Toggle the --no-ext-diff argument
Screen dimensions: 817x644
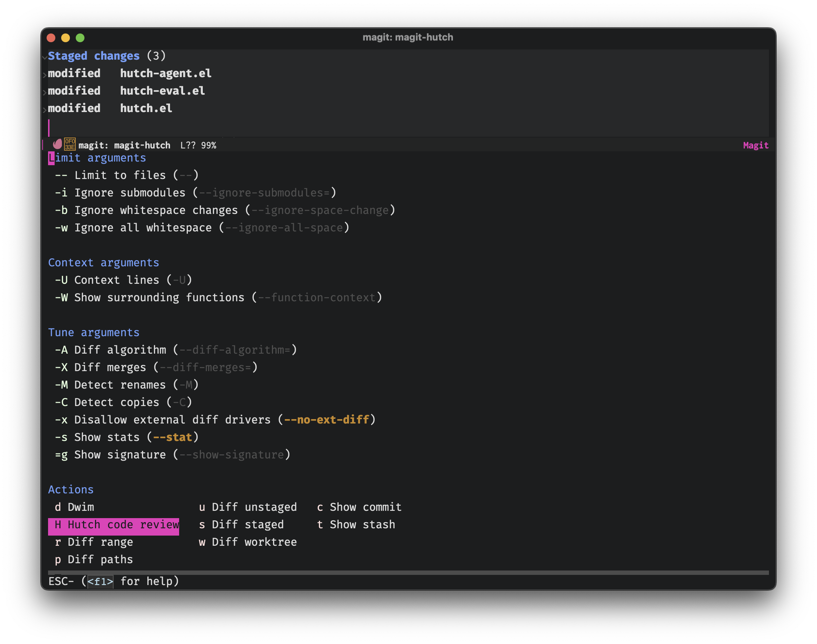click(x=216, y=420)
